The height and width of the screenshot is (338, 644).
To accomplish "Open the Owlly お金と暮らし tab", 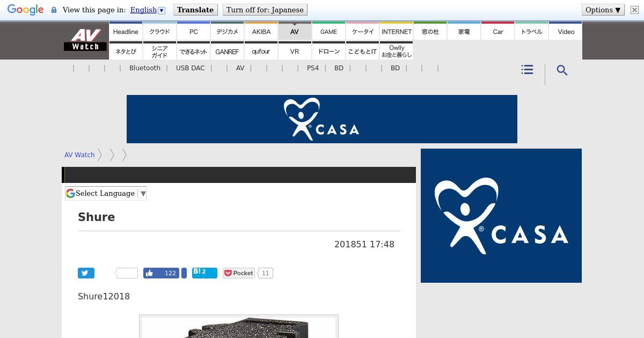I will [x=396, y=51].
